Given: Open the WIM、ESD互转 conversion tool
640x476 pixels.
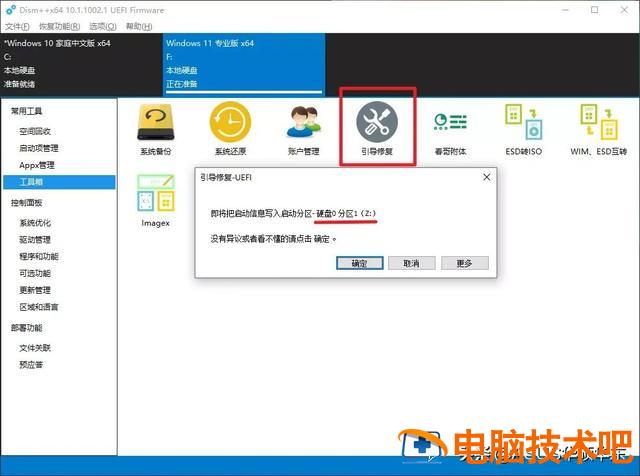Looking at the screenshot, I should click(599, 129).
